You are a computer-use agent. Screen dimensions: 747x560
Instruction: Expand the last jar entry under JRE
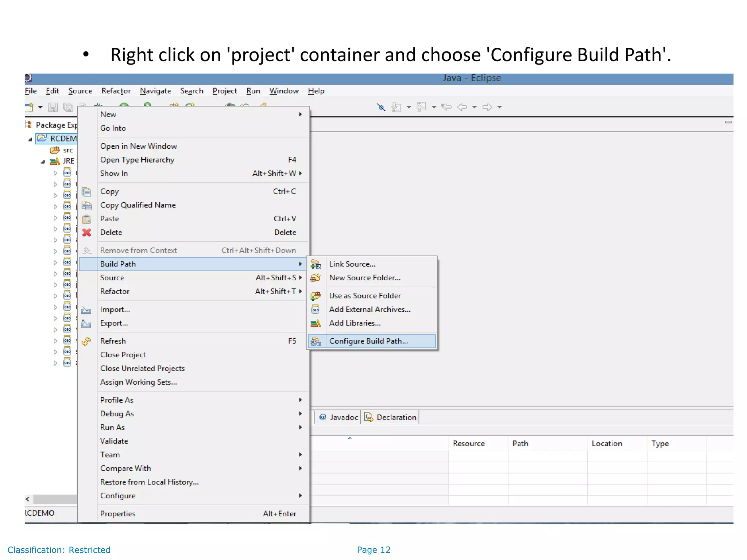(x=55, y=363)
